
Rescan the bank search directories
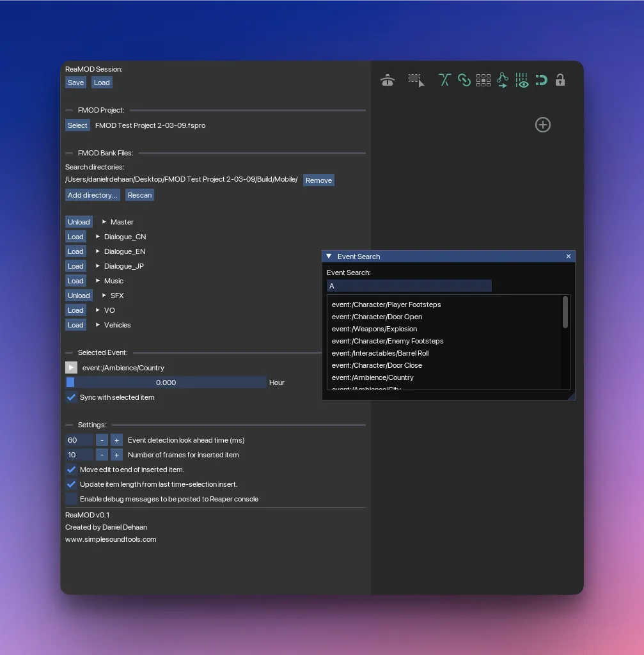[139, 195]
